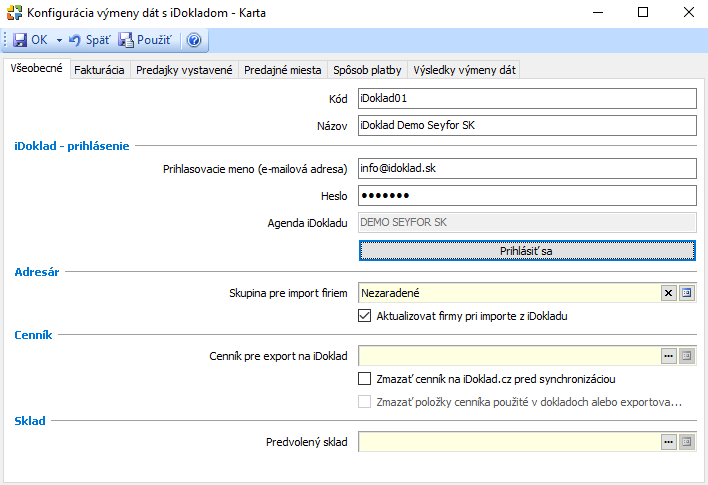
Task: Open the dropdown arrow next to OK
Action: (59, 40)
